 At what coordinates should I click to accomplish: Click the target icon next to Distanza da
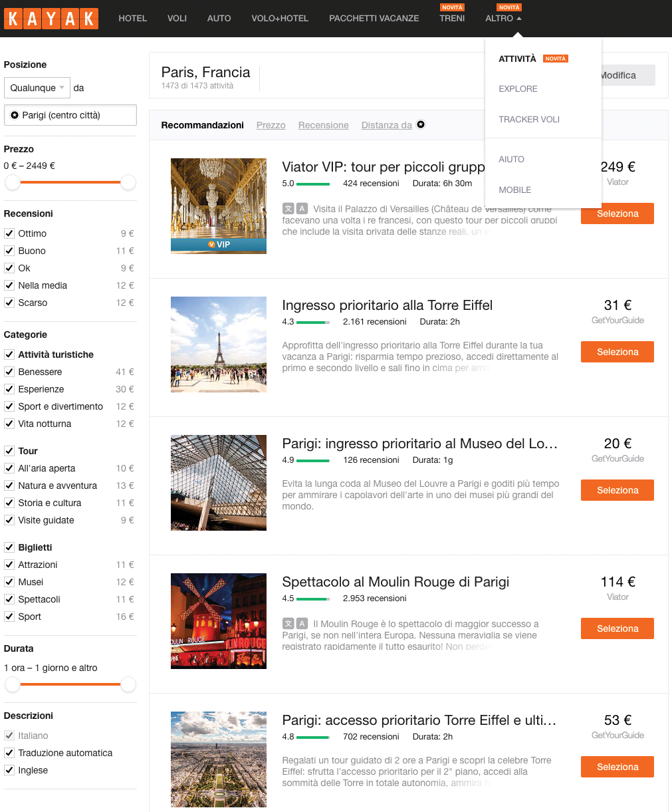(x=421, y=124)
